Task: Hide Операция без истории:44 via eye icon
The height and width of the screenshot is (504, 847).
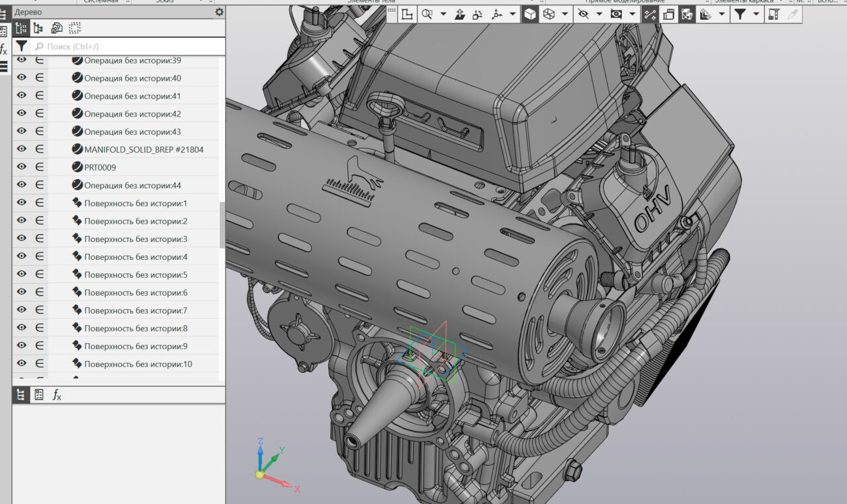Action: click(22, 185)
